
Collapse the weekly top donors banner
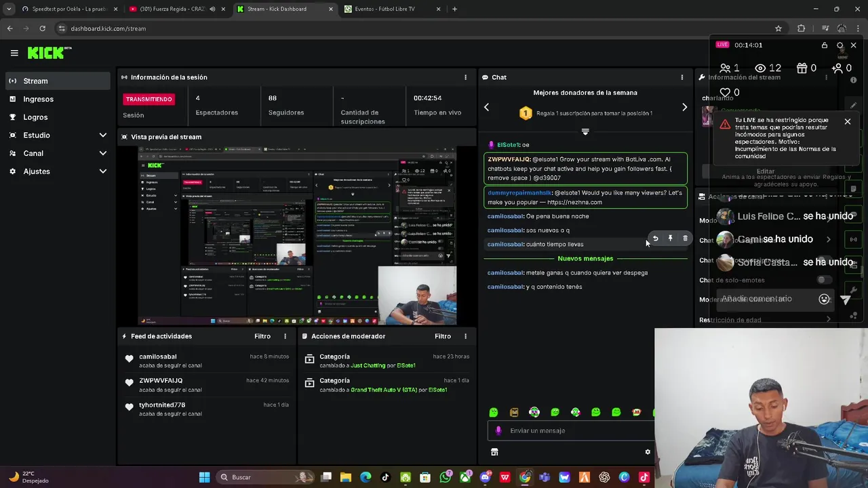(x=585, y=131)
